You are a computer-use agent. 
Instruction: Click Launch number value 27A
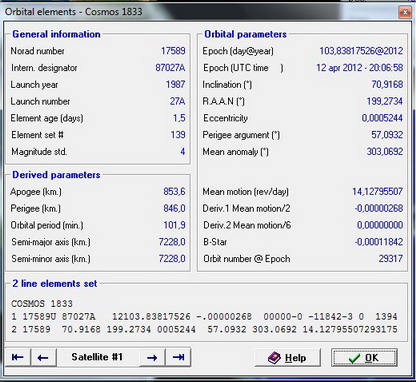[x=177, y=101]
